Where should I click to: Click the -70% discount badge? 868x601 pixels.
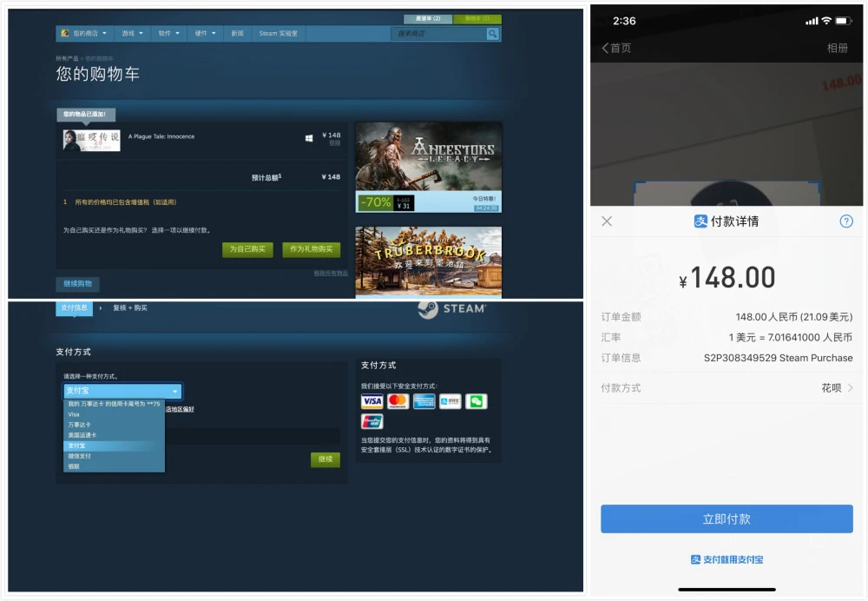[375, 202]
